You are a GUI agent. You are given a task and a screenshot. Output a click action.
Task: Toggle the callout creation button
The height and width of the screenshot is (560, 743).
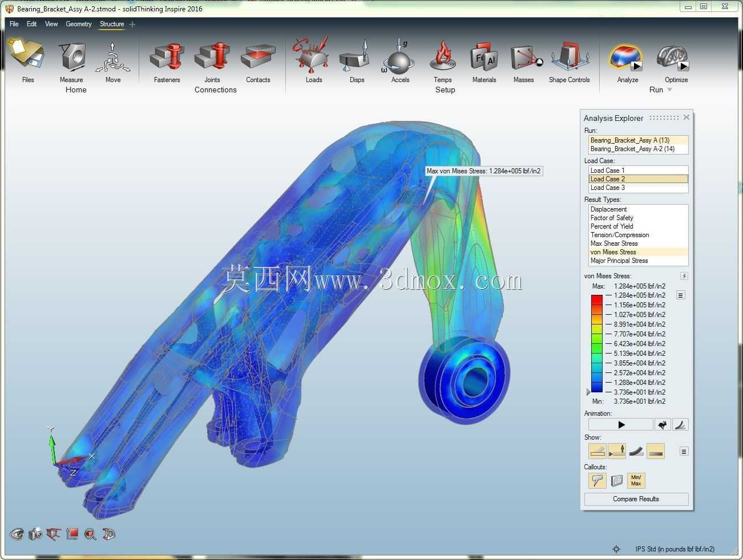click(x=597, y=481)
